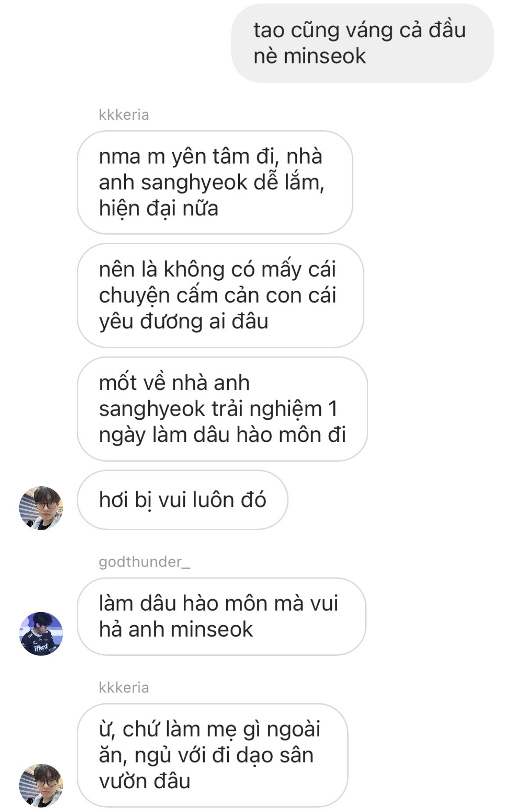
Task: Click 'vườn đâu' at the end of last message
Action: [x=145, y=782]
